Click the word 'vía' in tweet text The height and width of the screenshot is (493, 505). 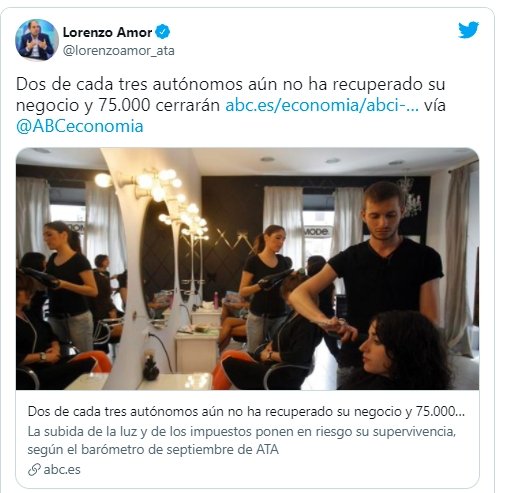pos(435,105)
